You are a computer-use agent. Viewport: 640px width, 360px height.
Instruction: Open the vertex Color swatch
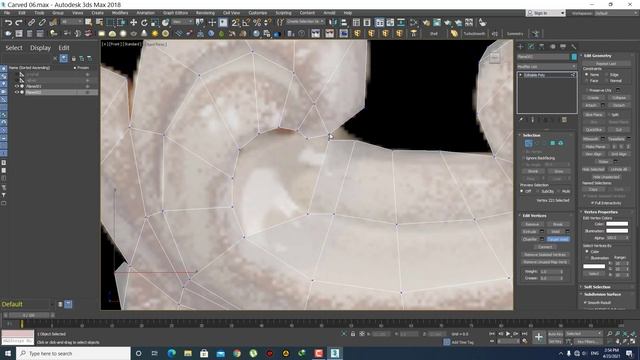(617, 224)
